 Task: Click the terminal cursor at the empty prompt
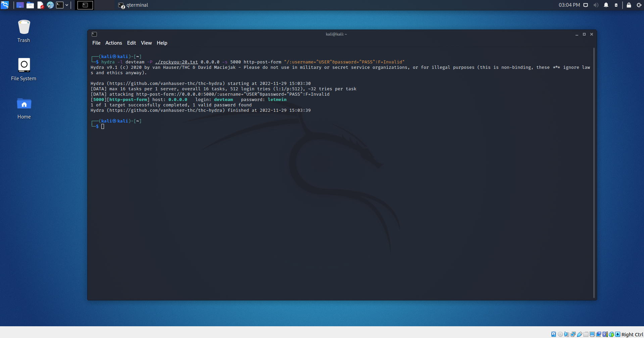[x=103, y=127]
